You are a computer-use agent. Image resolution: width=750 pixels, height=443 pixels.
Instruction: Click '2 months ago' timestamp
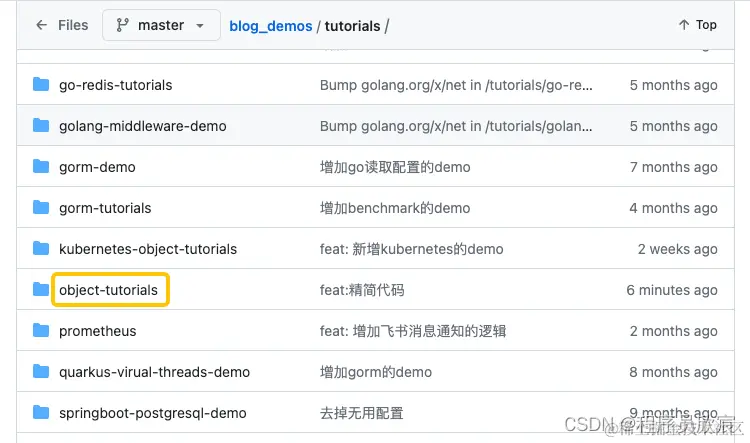(x=673, y=331)
